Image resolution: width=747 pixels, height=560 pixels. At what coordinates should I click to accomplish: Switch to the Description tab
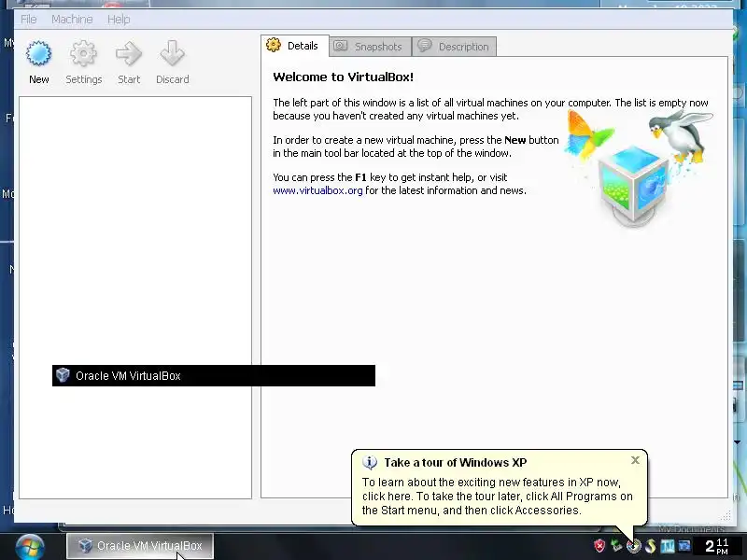(454, 47)
